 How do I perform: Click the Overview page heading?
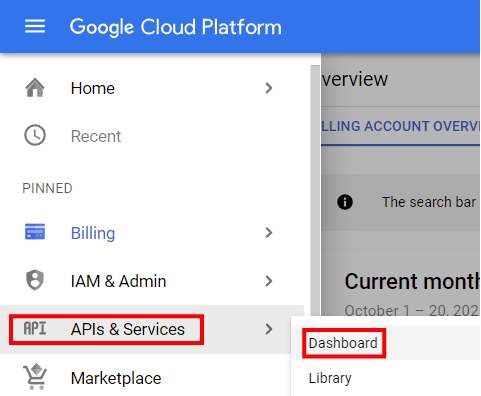[x=355, y=79]
